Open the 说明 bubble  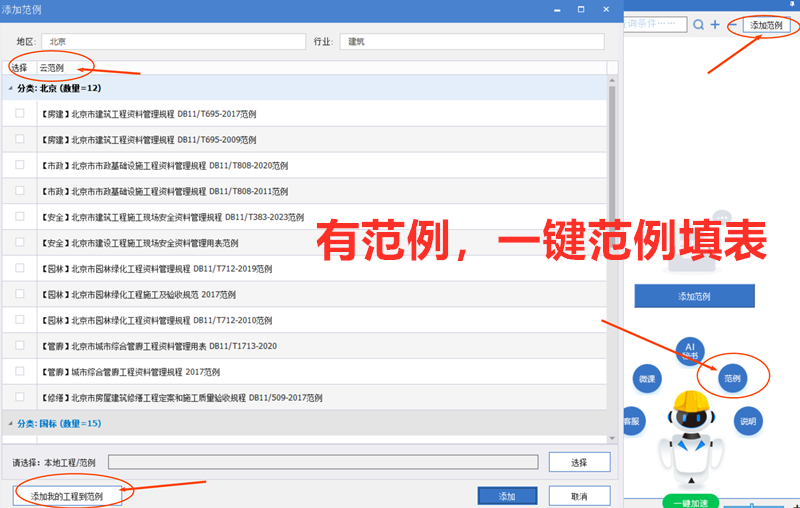(747, 421)
